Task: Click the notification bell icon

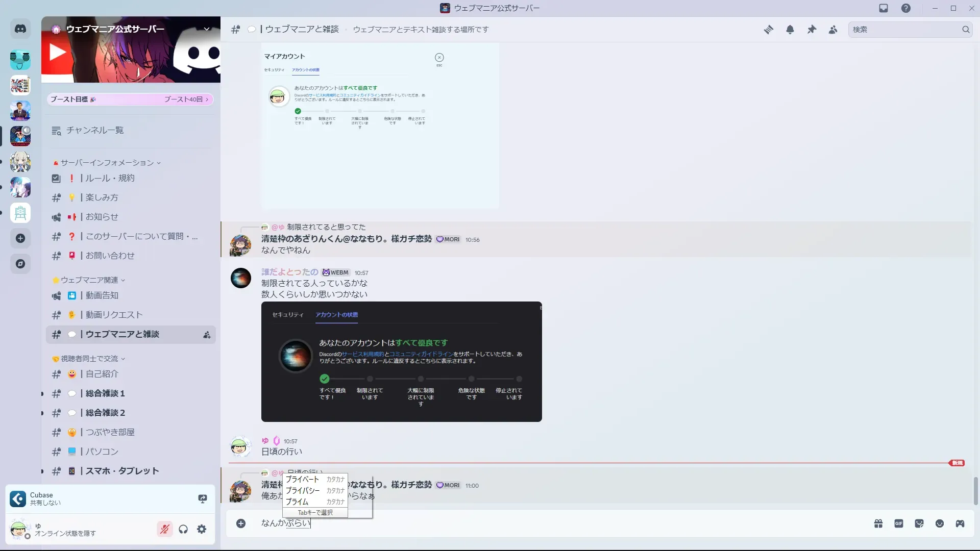Action: [790, 30]
